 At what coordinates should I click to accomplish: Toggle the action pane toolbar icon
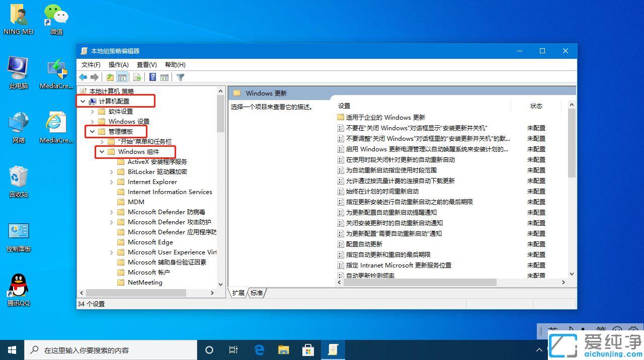[x=165, y=77]
